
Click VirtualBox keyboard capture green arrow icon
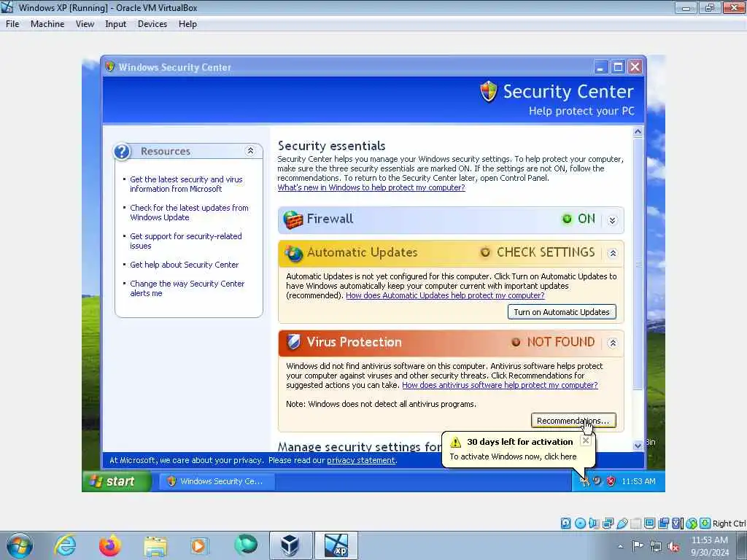pos(705,524)
